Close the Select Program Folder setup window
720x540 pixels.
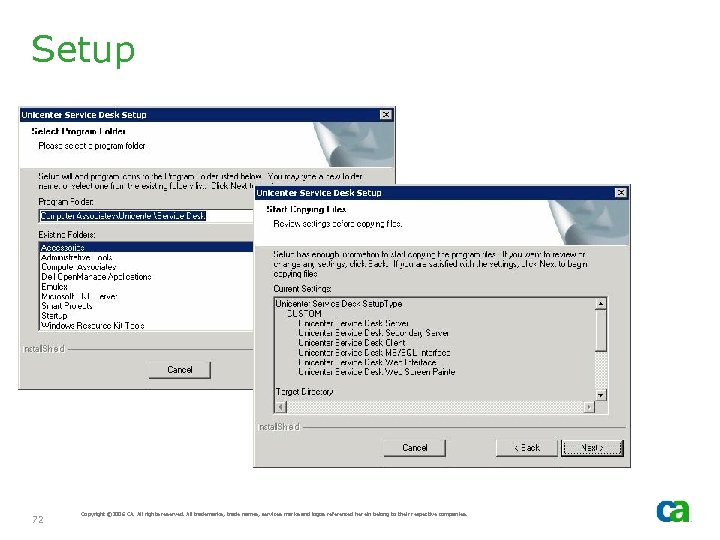click(x=386, y=115)
